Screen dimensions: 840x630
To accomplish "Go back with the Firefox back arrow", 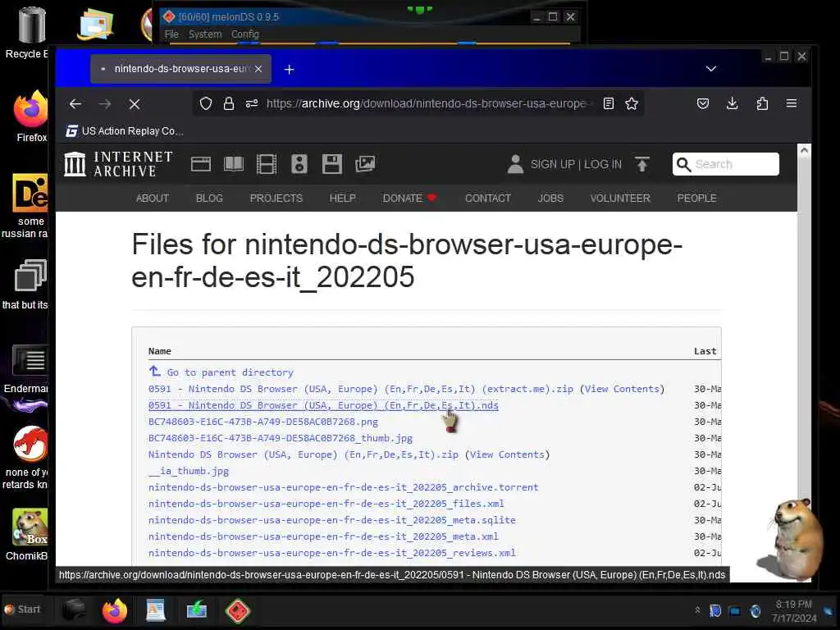I will click(x=75, y=104).
